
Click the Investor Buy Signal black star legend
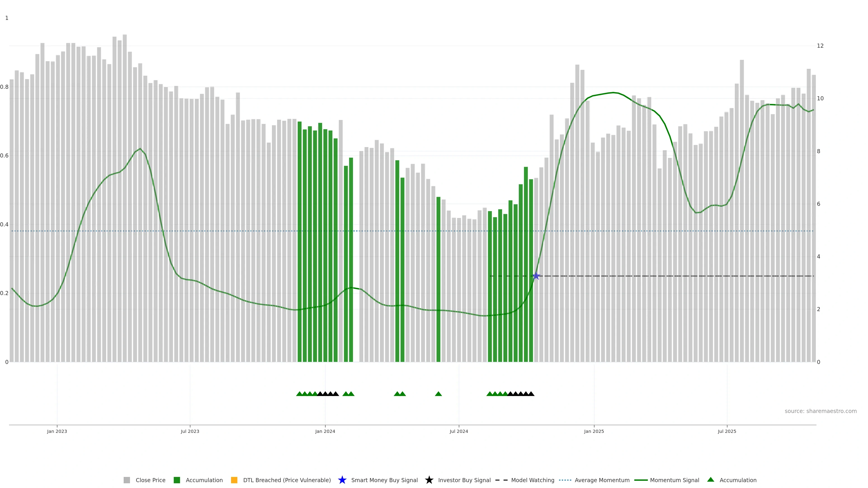pyautogui.click(x=429, y=480)
